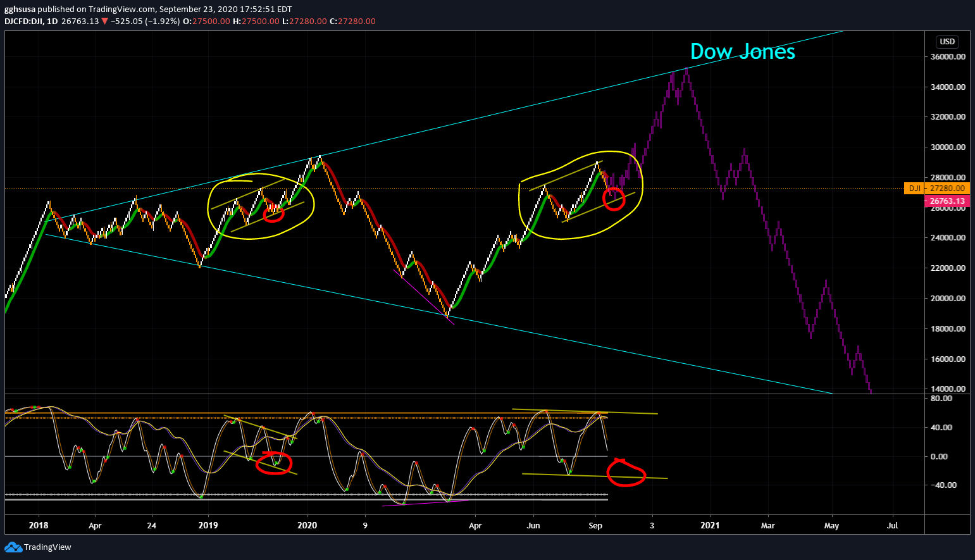Select the 2020 date on time axis

(x=307, y=526)
